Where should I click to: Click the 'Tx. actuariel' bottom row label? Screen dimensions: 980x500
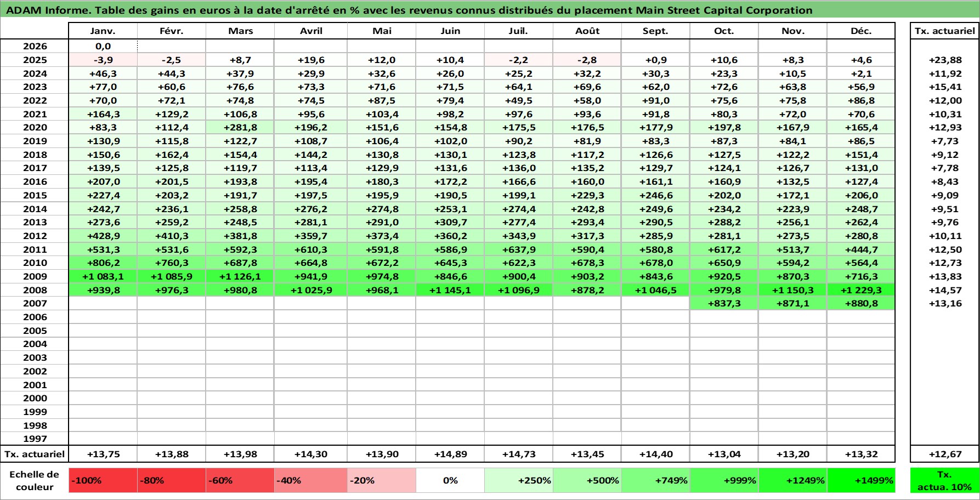pyautogui.click(x=35, y=454)
